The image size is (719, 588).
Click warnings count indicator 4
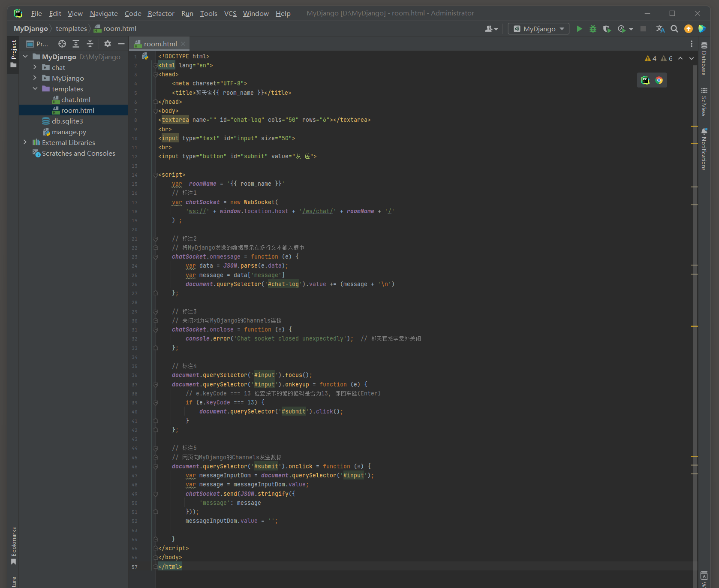click(x=650, y=58)
